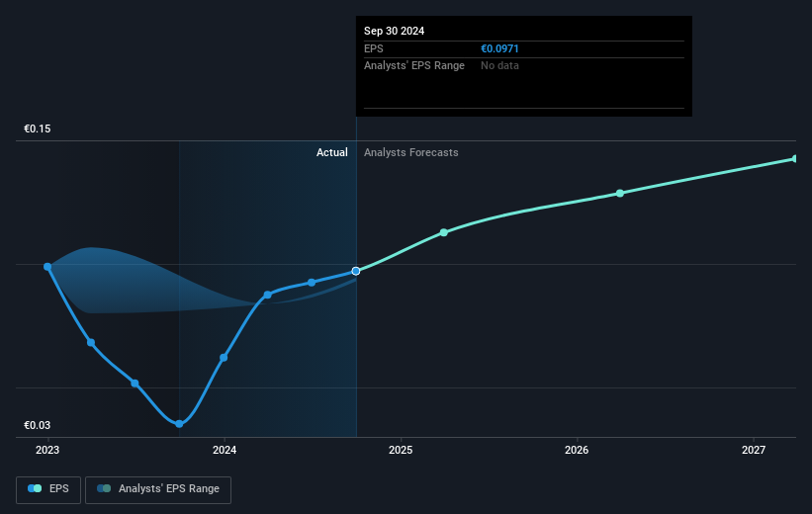
Task: Click the forecast point after 2026
Action: (620, 193)
